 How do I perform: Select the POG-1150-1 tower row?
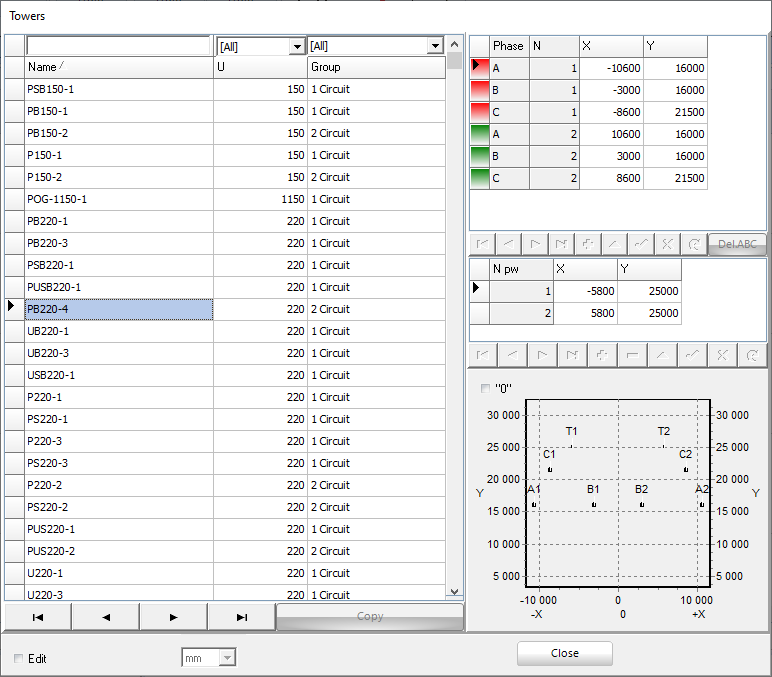(x=118, y=199)
